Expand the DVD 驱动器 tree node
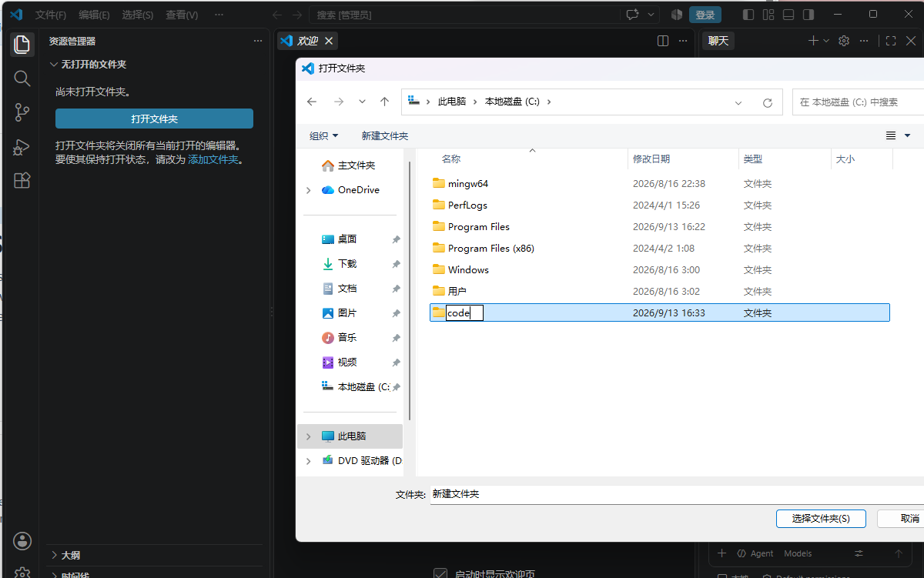This screenshot has height=578, width=924. point(309,461)
